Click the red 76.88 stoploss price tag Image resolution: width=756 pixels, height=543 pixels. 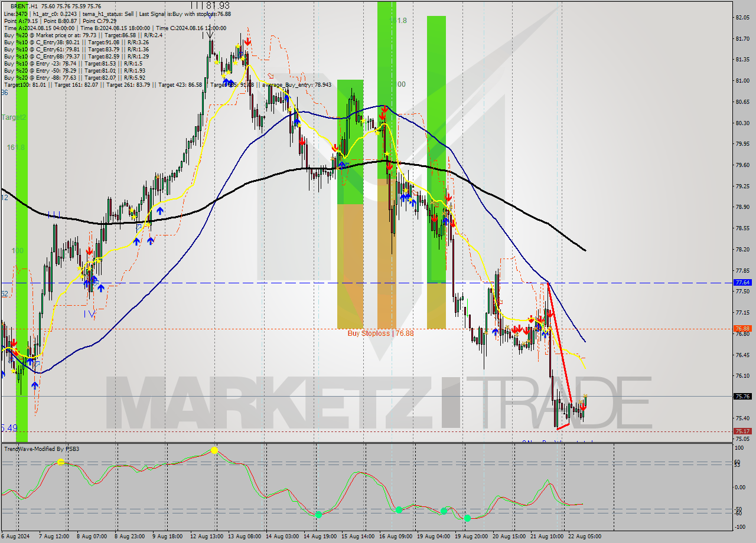pyautogui.click(x=742, y=328)
